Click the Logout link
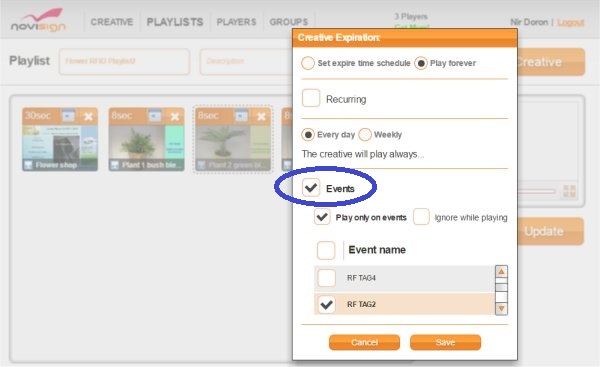The image size is (600, 367). (x=570, y=23)
